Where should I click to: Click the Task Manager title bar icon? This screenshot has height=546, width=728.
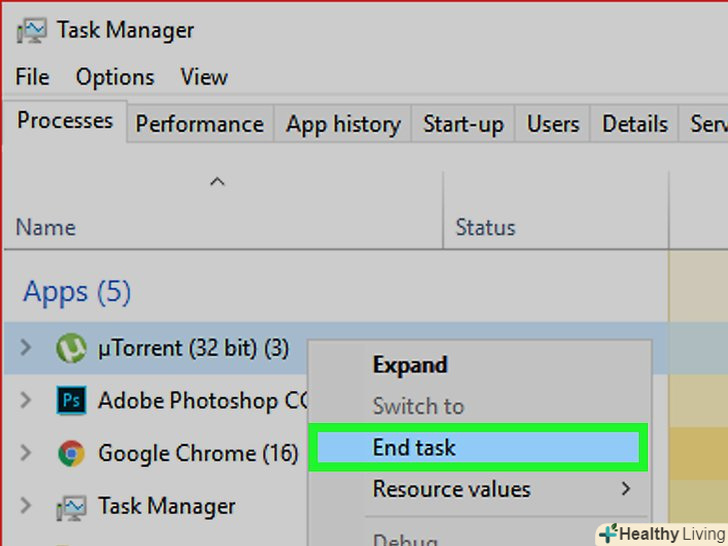point(30,31)
